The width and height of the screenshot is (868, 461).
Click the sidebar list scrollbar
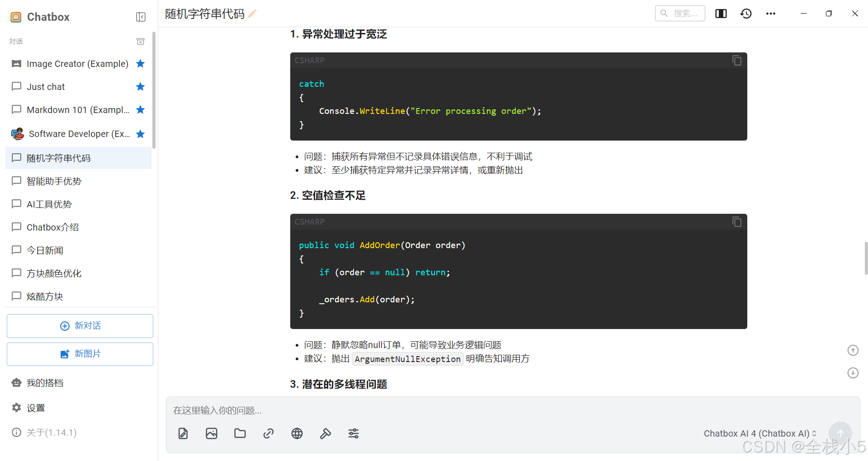click(x=154, y=90)
